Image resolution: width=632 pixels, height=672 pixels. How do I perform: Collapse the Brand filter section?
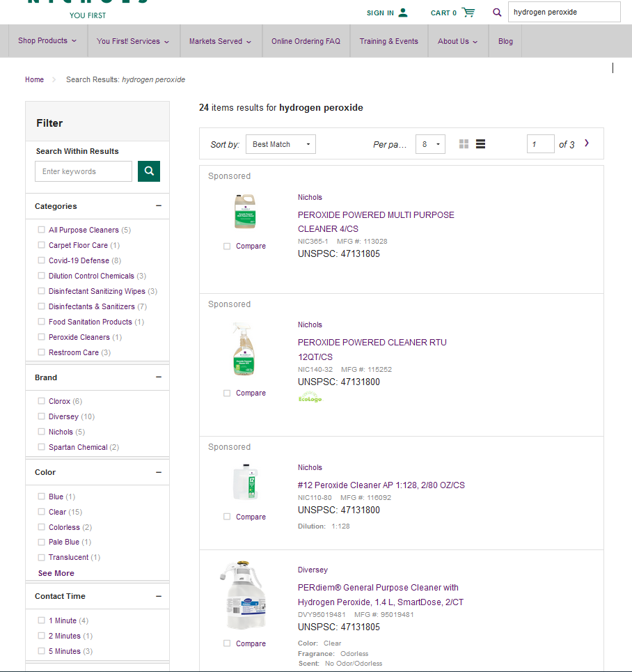(x=159, y=377)
